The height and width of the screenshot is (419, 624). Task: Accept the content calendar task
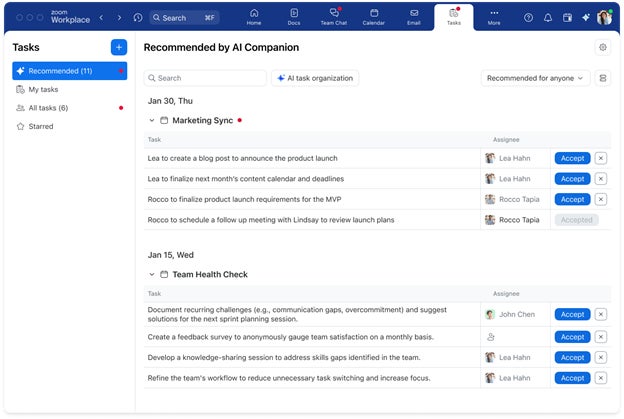click(x=572, y=179)
